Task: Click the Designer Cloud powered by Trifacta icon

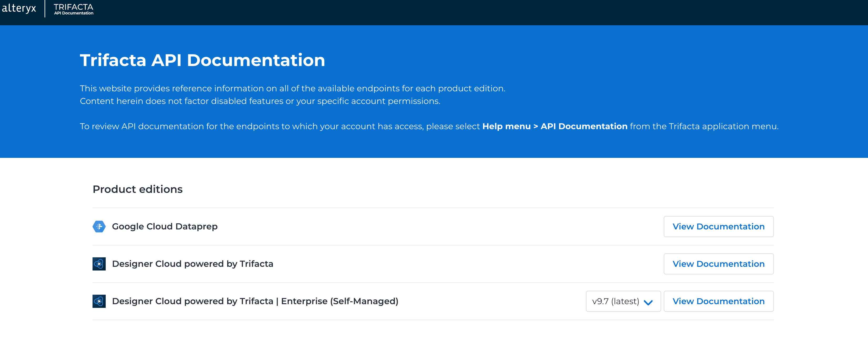Action: point(99,264)
